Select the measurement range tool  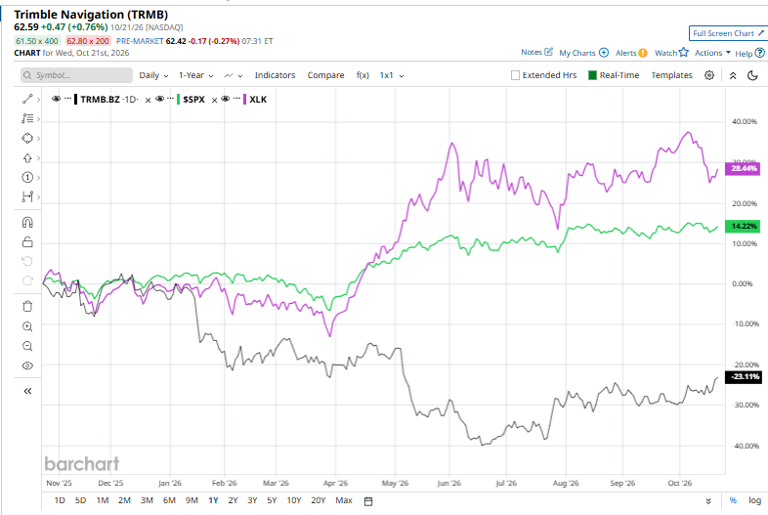(27, 197)
